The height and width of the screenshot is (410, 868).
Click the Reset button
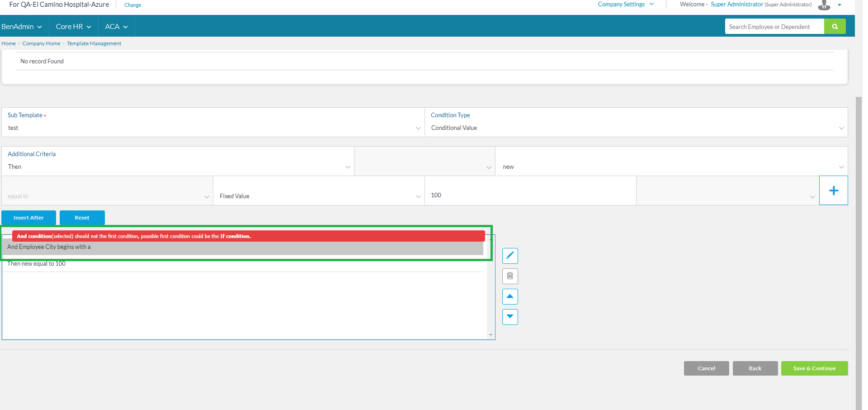pyautogui.click(x=82, y=218)
